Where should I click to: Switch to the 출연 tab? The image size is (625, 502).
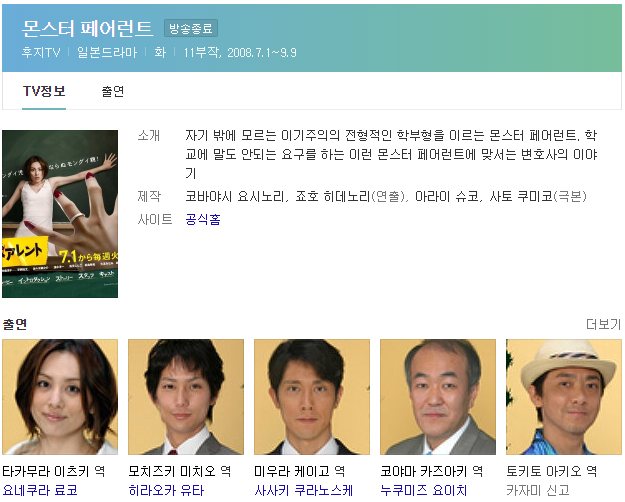tap(113, 91)
